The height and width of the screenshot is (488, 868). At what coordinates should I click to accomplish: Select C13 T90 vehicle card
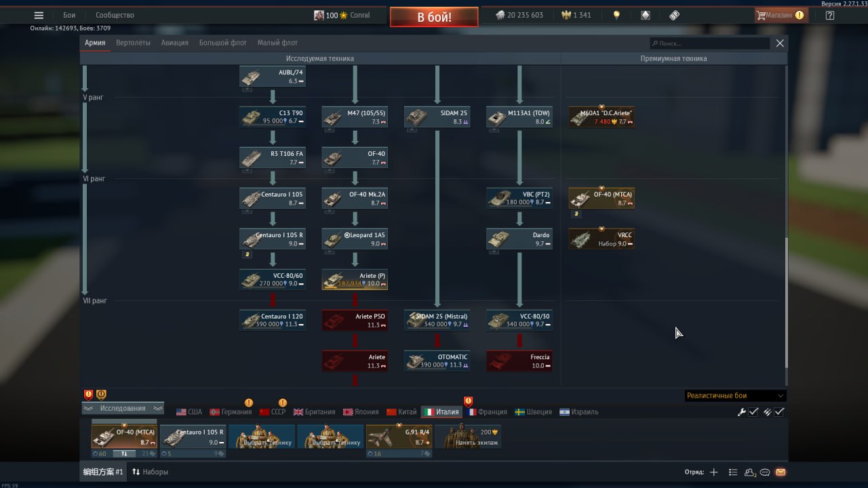(273, 117)
